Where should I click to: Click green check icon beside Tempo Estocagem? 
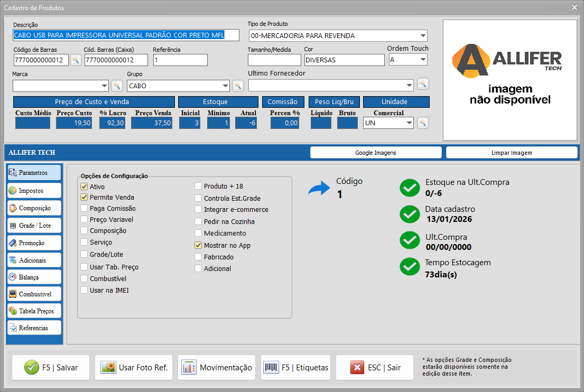[410, 266]
